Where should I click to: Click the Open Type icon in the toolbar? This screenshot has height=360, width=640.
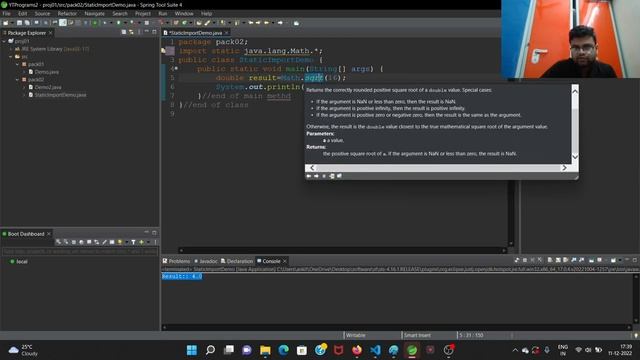199,23
